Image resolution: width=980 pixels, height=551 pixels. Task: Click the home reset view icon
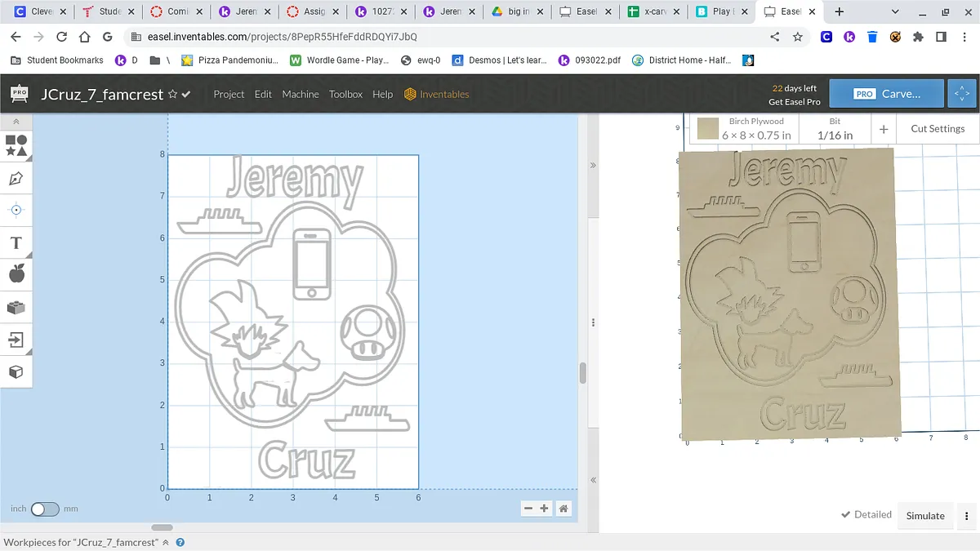pos(563,509)
